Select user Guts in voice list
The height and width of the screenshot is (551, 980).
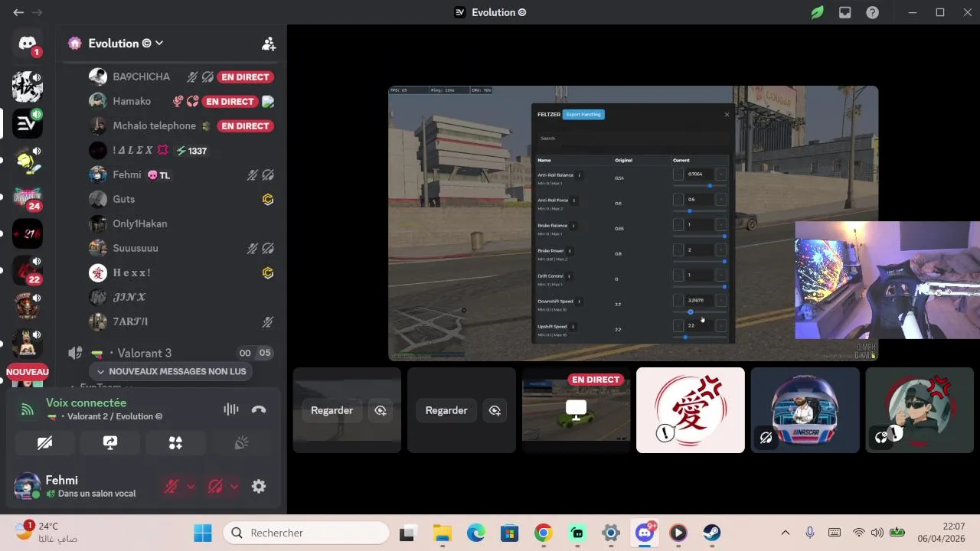[x=123, y=199]
